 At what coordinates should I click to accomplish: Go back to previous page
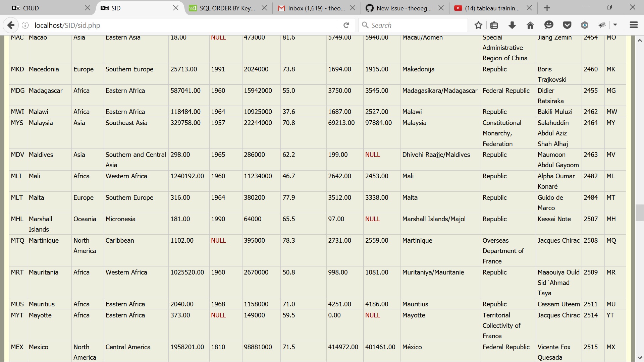(x=11, y=25)
